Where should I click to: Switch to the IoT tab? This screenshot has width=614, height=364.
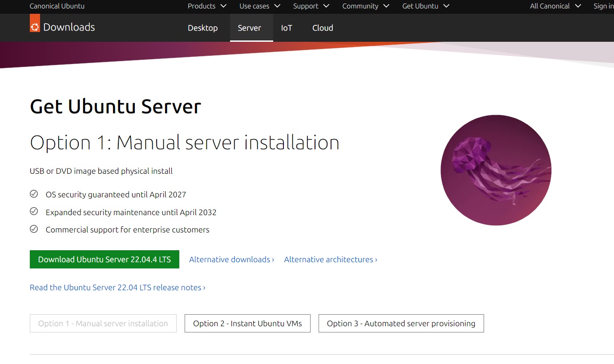pyautogui.click(x=287, y=28)
